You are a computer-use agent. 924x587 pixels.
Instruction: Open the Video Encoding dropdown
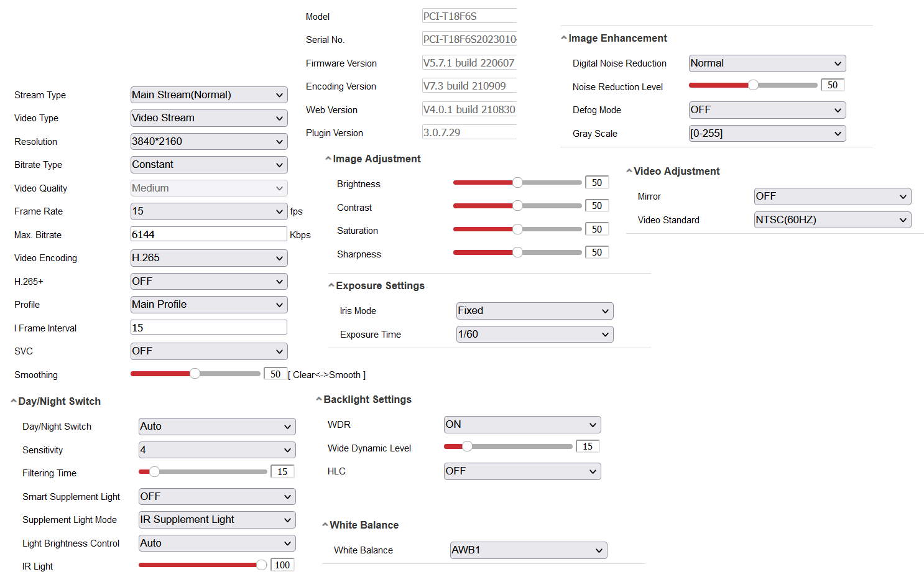[209, 258]
